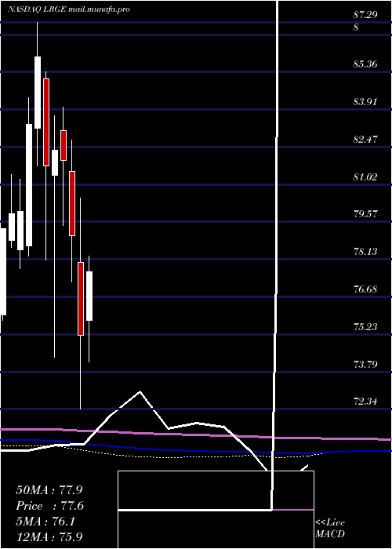
Task: Select the 73.79 price label
Action: 365,365
